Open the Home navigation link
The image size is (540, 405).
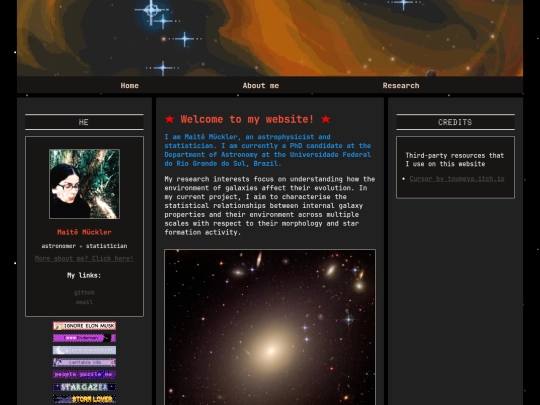tap(129, 85)
